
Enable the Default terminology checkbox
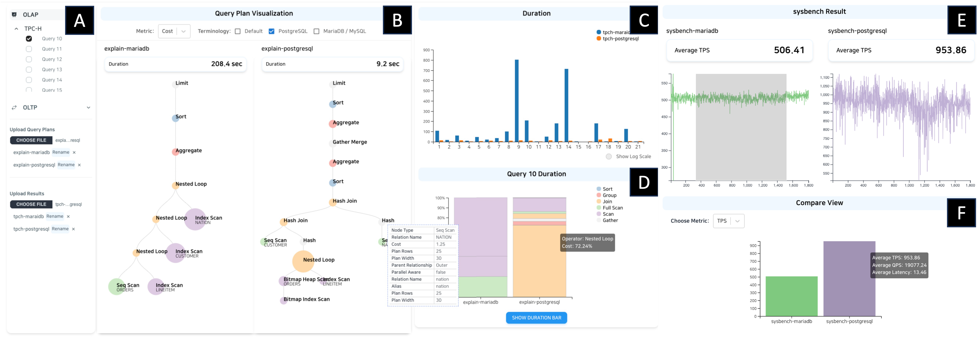click(238, 31)
